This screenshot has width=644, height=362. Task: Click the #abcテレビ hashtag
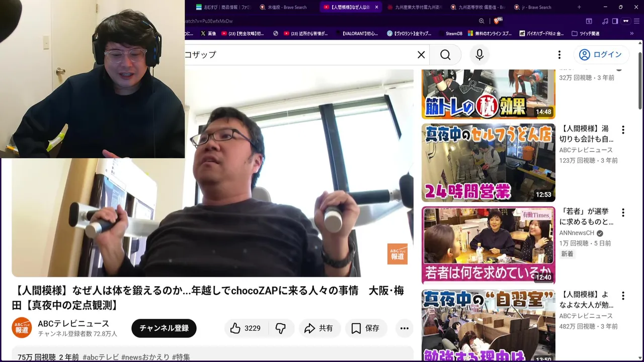101,357
